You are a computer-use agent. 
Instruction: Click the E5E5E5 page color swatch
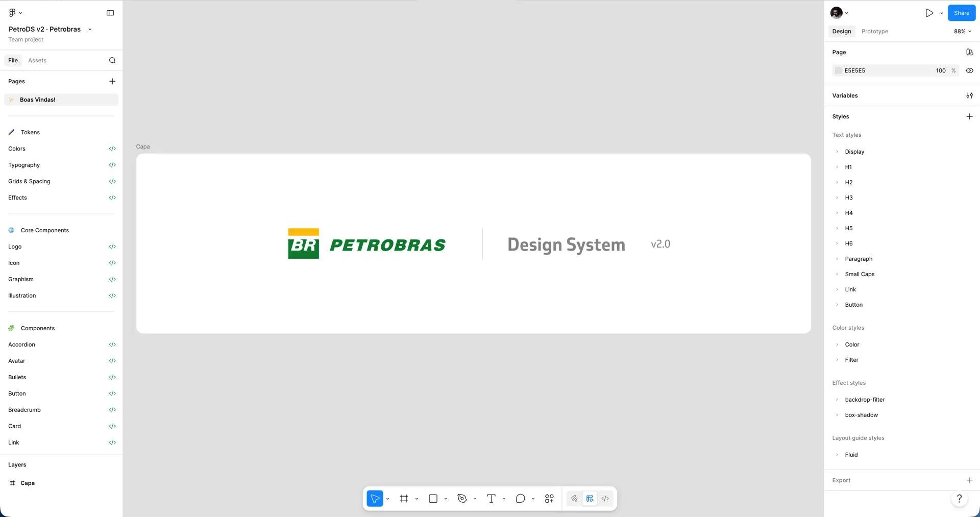click(838, 70)
